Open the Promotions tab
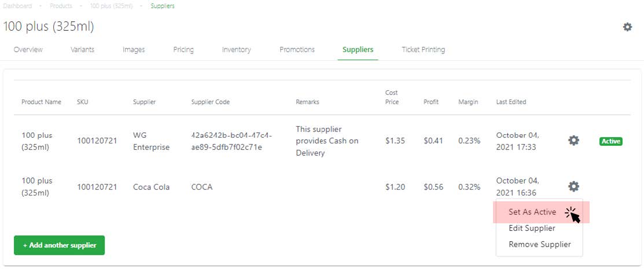The image size is (644, 269). tap(297, 50)
